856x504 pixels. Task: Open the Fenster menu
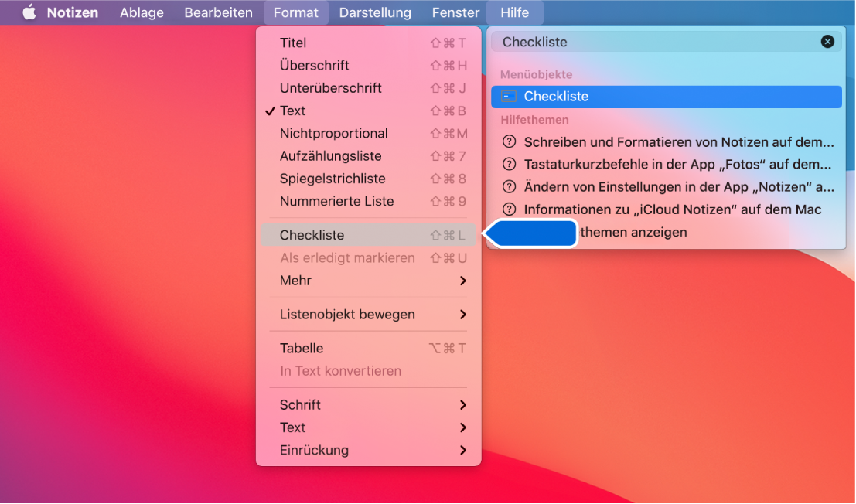(x=455, y=12)
